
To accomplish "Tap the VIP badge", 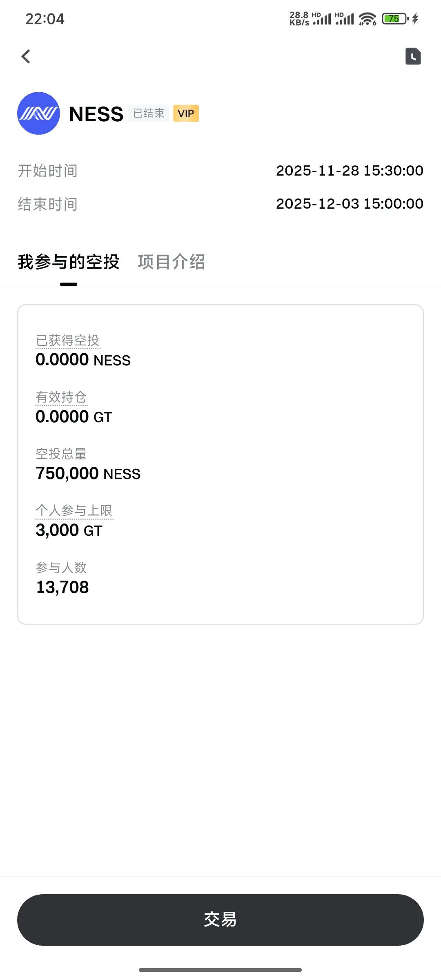I will tap(186, 114).
